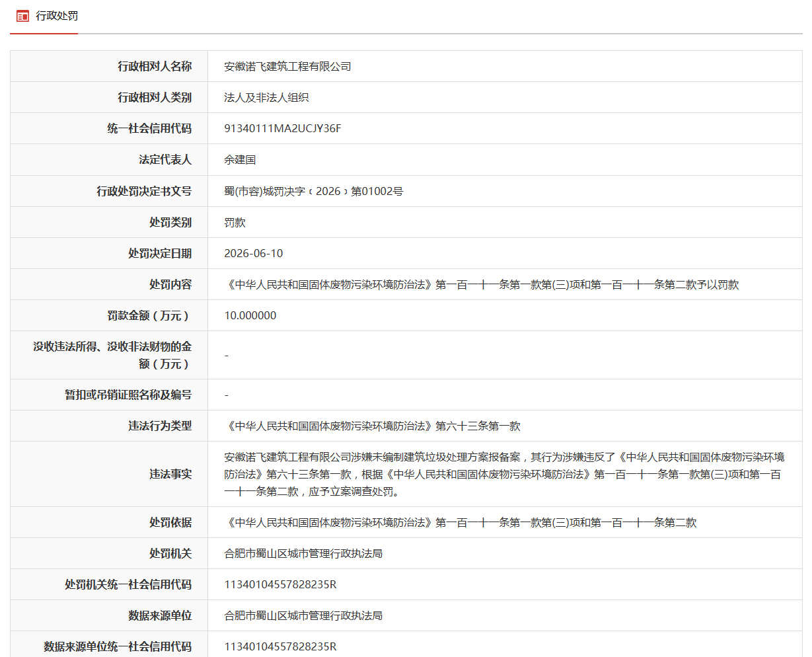Select the value 法人及非法人组织
This screenshot has width=812, height=657.
pyautogui.click(x=266, y=97)
